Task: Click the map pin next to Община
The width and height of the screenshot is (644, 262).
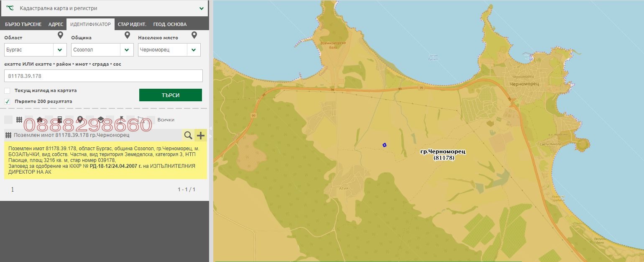Action: point(127,36)
